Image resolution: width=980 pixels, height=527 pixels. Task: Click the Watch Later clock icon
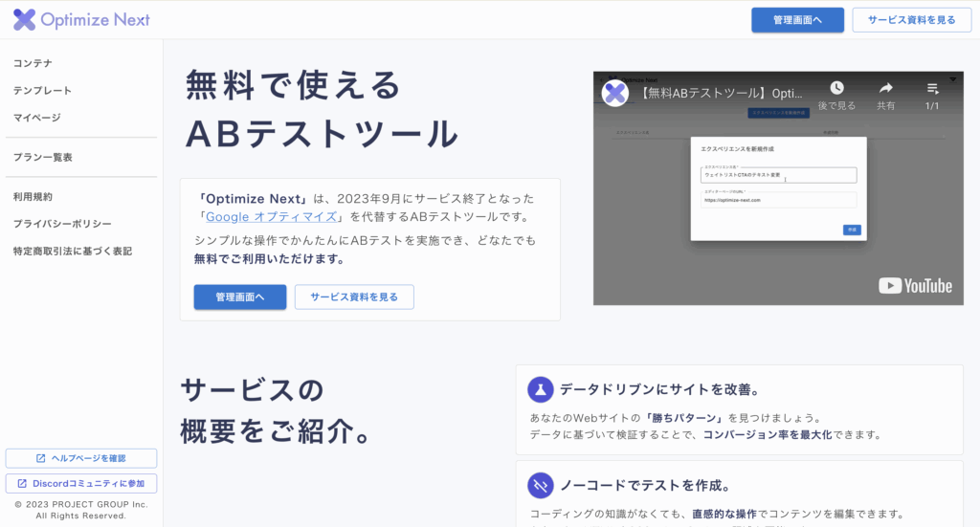tap(836, 89)
